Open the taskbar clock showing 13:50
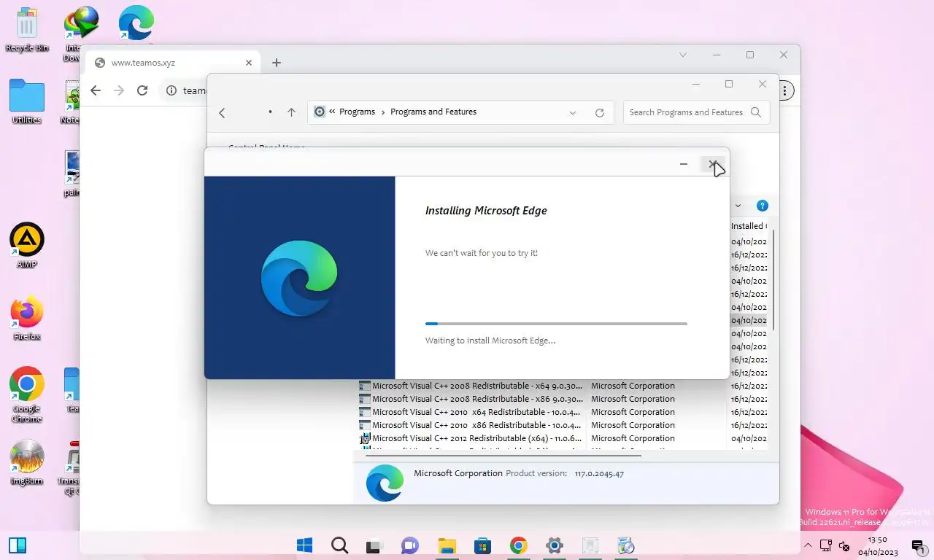This screenshot has width=934, height=560. tap(878, 545)
